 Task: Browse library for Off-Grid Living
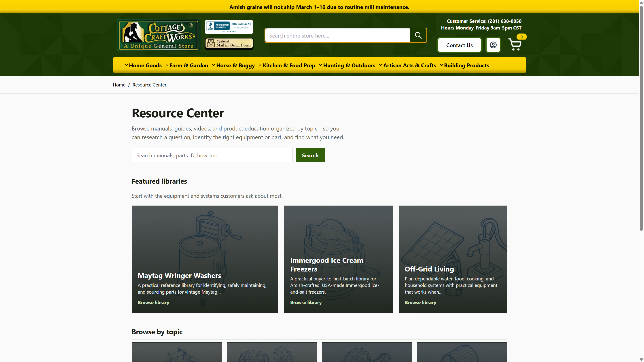pyautogui.click(x=420, y=302)
